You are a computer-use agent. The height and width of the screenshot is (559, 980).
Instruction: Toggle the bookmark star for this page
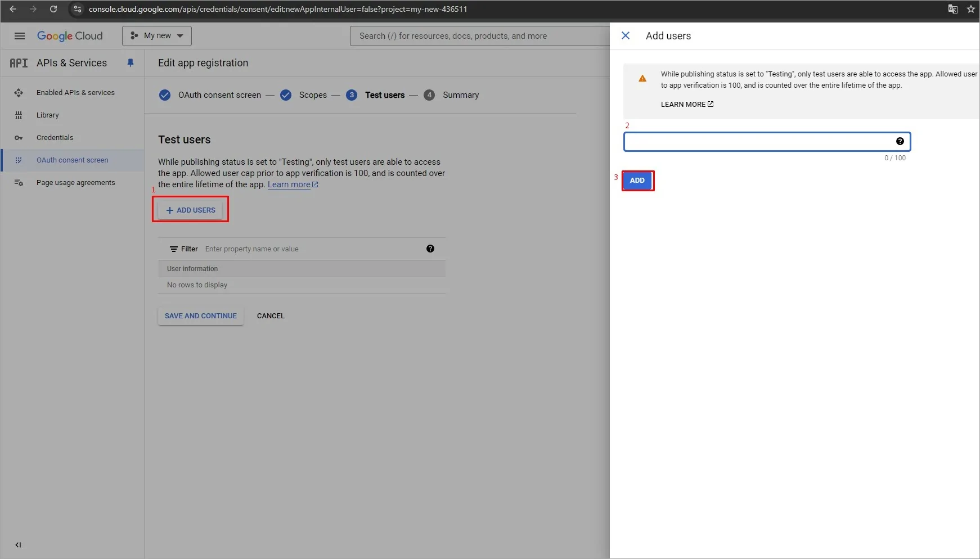971,9
